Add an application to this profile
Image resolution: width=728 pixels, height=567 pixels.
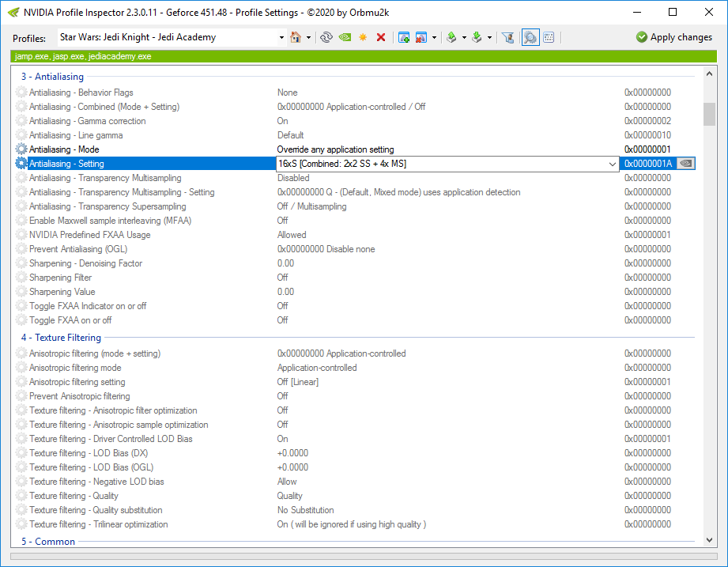pyautogui.click(x=404, y=37)
